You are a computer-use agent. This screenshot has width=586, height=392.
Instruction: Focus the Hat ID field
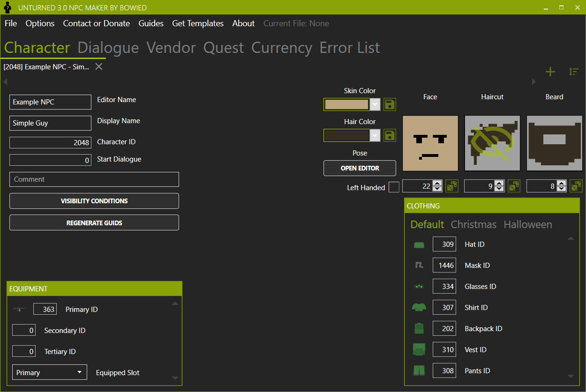[444, 244]
